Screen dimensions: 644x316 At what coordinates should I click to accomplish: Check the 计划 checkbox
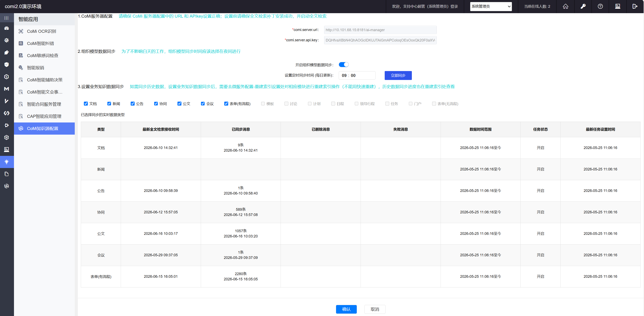(x=310, y=103)
